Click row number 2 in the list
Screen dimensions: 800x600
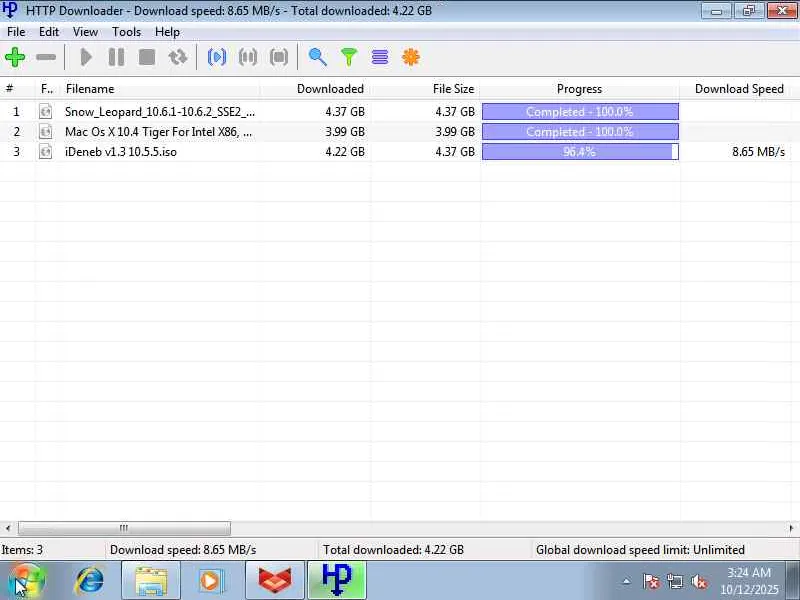click(x=16, y=132)
